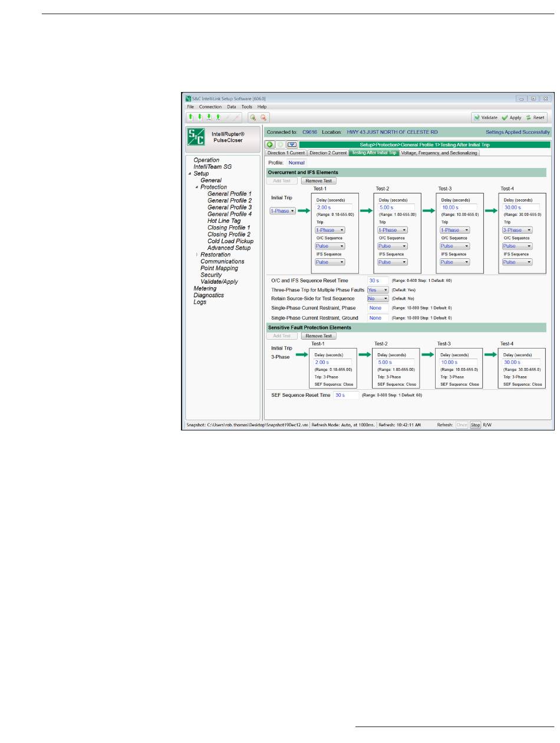Open Test-4 IFS Sequence dropdown

pyautogui.click(x=518, y=262)
